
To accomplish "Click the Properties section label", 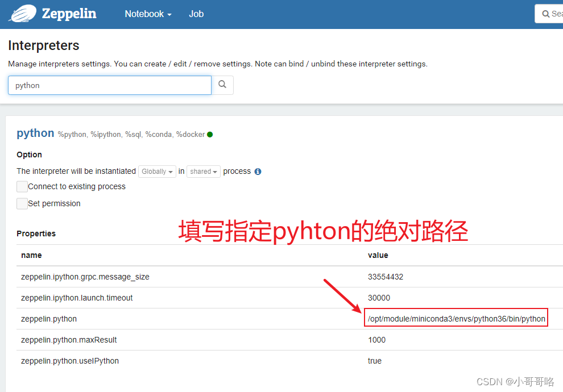I will pyautogui.click(x=36, y=233).
